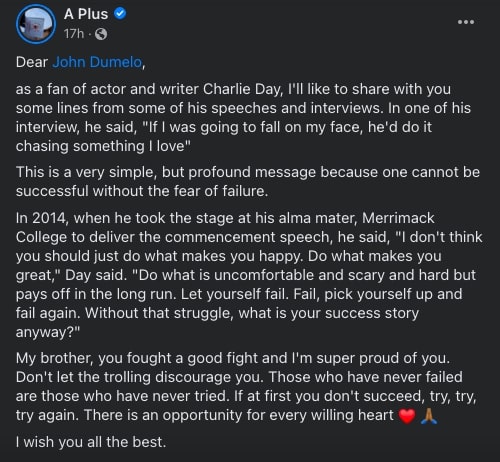Click the globe public audience icon
The image size is (500, 462).
pyautogui.click(x=101, y=34)
